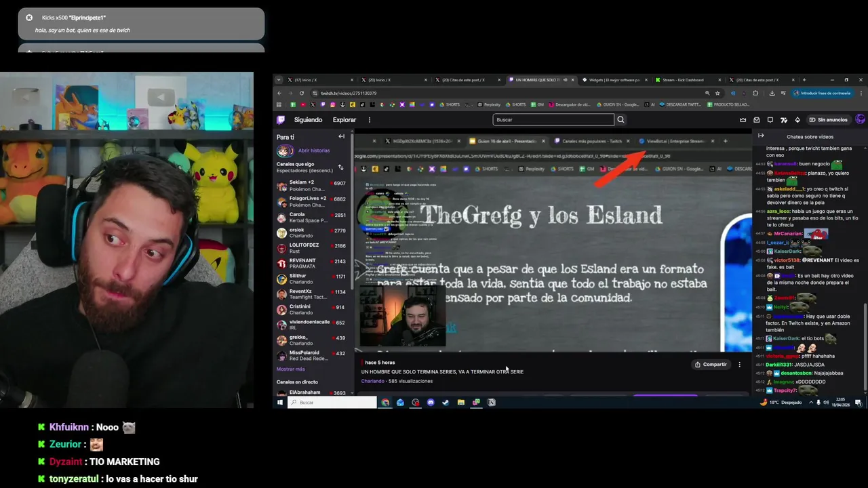Image resolution: width=868 pixels, height=488 pixels.
Task: Open the video options three-dot menu
Action: tap(740, 365)
